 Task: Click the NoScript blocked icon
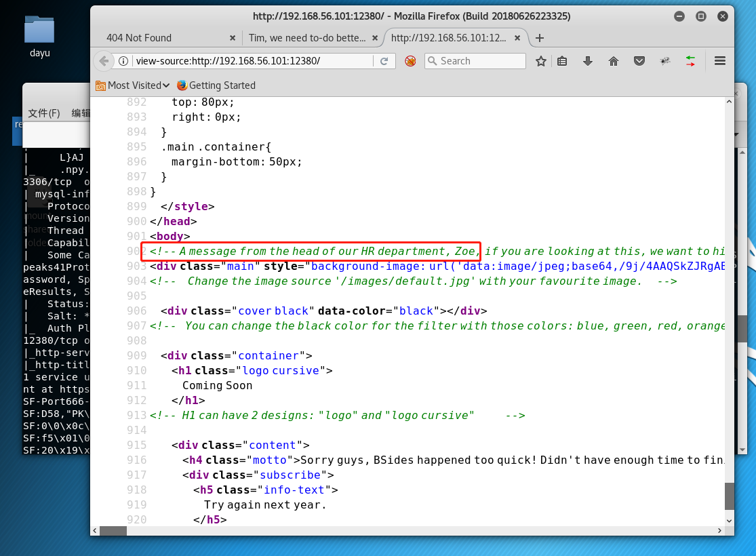410,61
